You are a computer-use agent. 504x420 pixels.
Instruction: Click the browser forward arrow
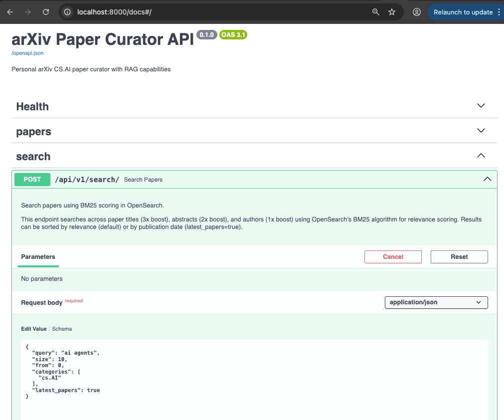click(x=28, y=12)
